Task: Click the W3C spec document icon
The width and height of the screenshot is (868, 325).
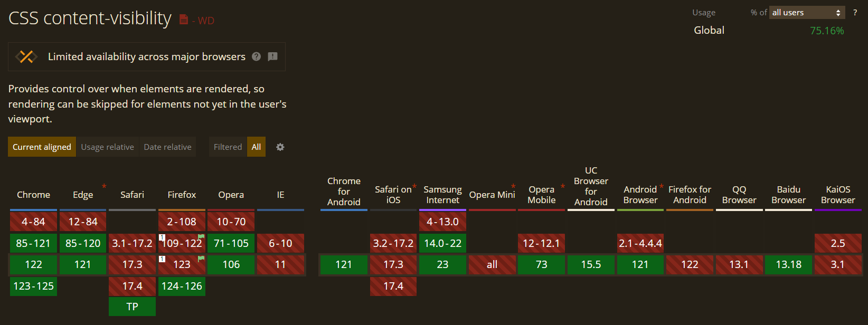Action: pos(184,20)
